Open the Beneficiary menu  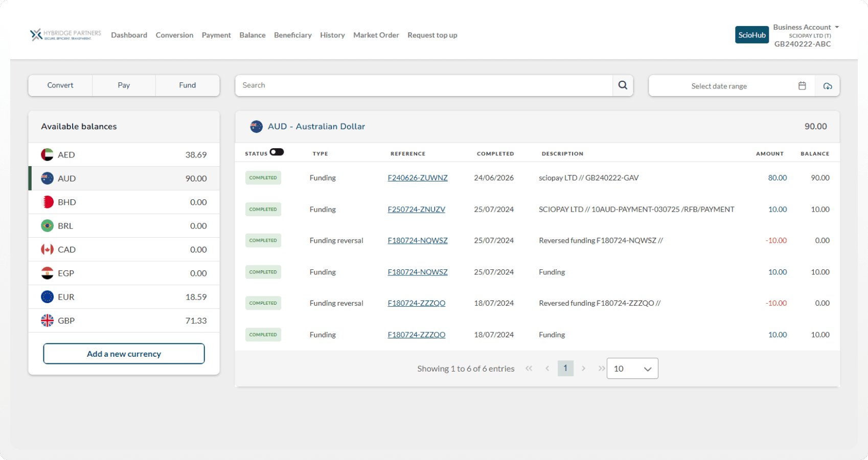292,35
